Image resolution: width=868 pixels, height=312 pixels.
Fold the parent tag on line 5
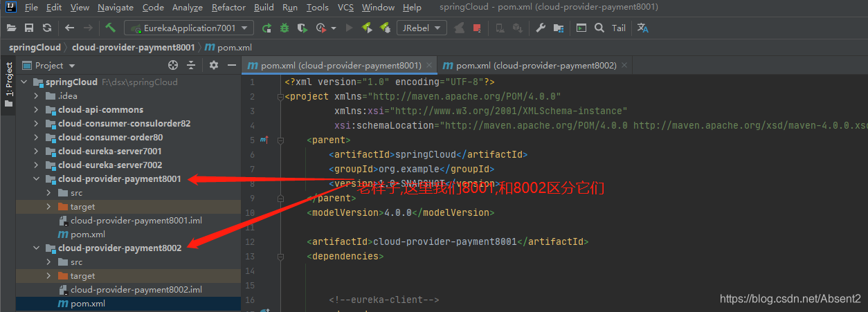[x=280, y=140]
